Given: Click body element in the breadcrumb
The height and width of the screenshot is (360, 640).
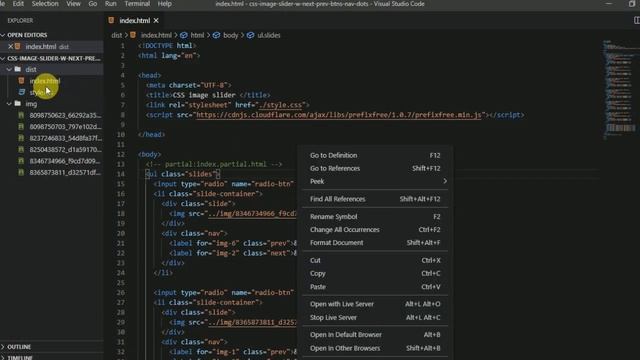Looking at the screenshot, I should click(x=230, y=35).
